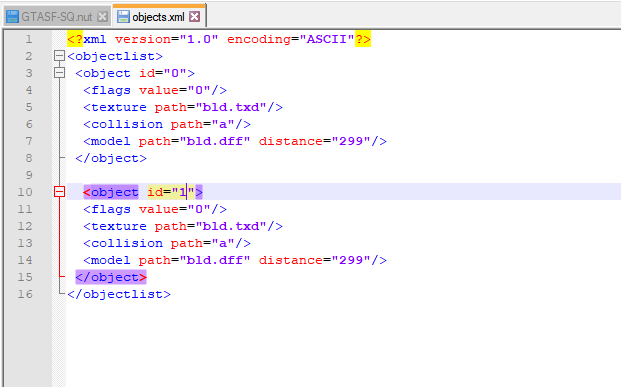Click the highlighted </object> tag on line 15

click(111, 277)
